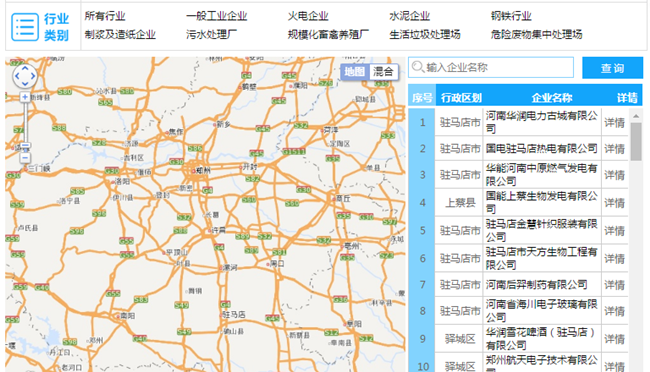The width and height of the screenshot is (650, 372).
Task: Switch map to 地图 view
Action: pos(355,72)
